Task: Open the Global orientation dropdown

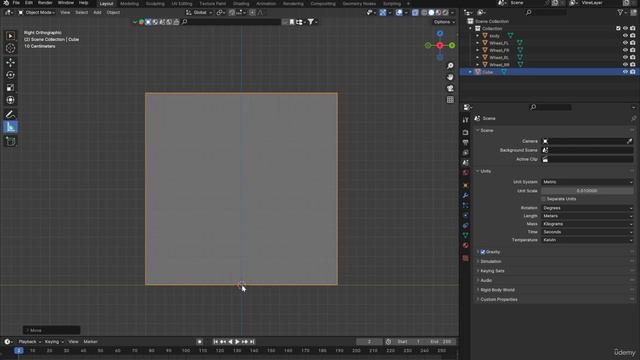Action: tap(199, 13)
